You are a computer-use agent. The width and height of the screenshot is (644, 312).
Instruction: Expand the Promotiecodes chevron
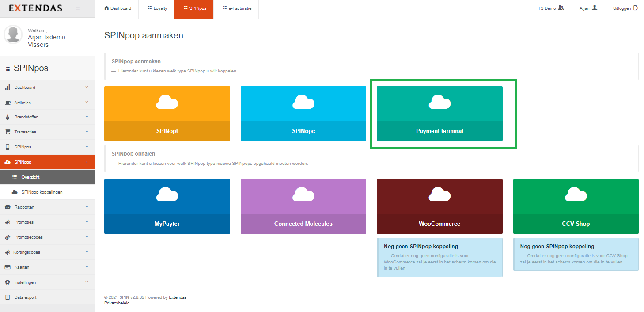point(87,237)
